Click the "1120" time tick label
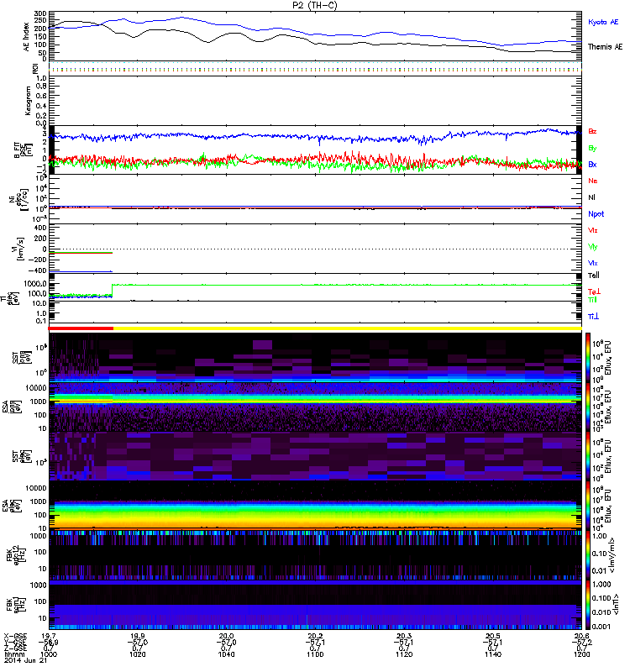The image size is (630, 672). 404,654
